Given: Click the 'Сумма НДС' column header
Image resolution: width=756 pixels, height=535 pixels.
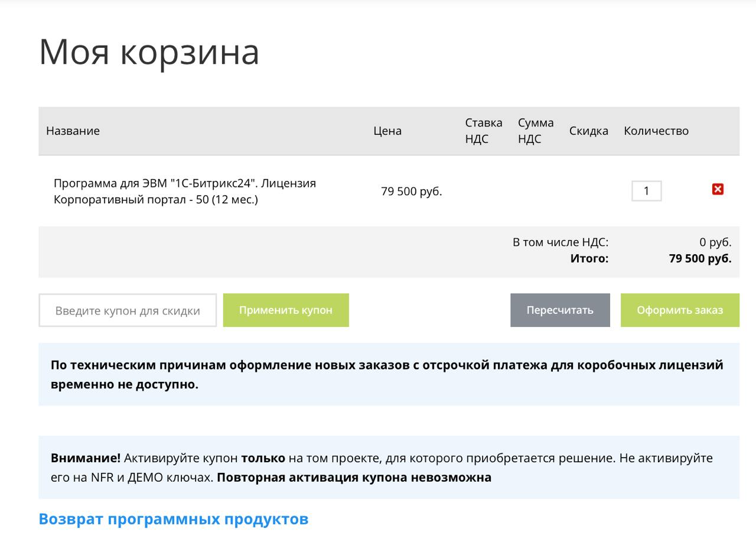Looking at the screenshot, I should 536,131.
